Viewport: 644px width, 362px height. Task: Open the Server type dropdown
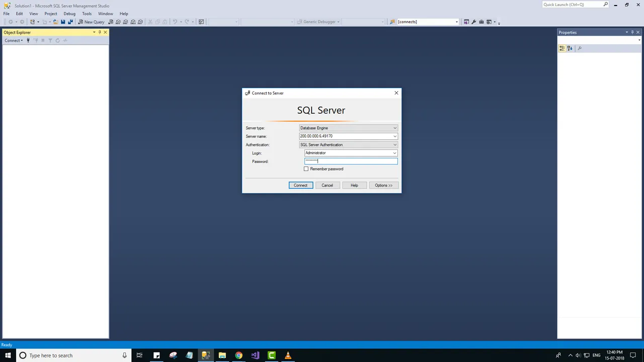[395, 128]
